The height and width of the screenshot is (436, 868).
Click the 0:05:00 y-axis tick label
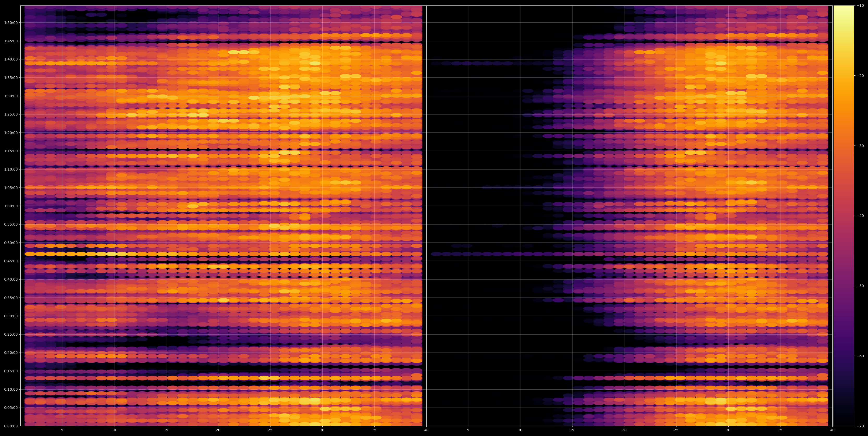tap(11, 408)
